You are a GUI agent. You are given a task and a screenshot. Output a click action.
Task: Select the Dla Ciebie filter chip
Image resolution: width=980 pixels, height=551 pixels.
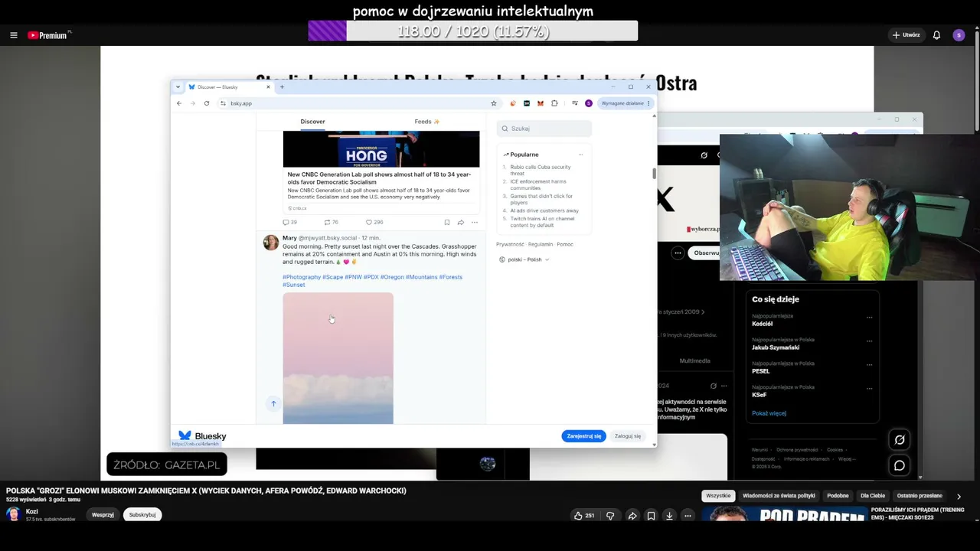click(873, 496)
